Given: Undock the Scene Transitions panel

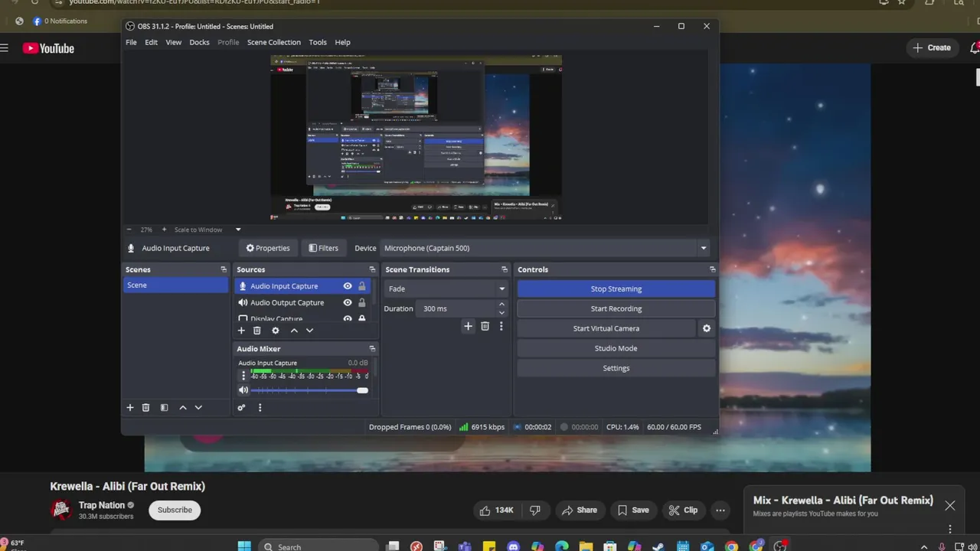Looking at the screenshot, I should pyautogui.click(x=505, y=269).
